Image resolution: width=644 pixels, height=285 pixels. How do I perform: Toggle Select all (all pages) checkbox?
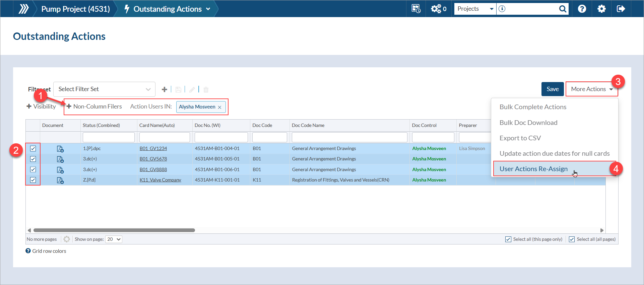572,239
